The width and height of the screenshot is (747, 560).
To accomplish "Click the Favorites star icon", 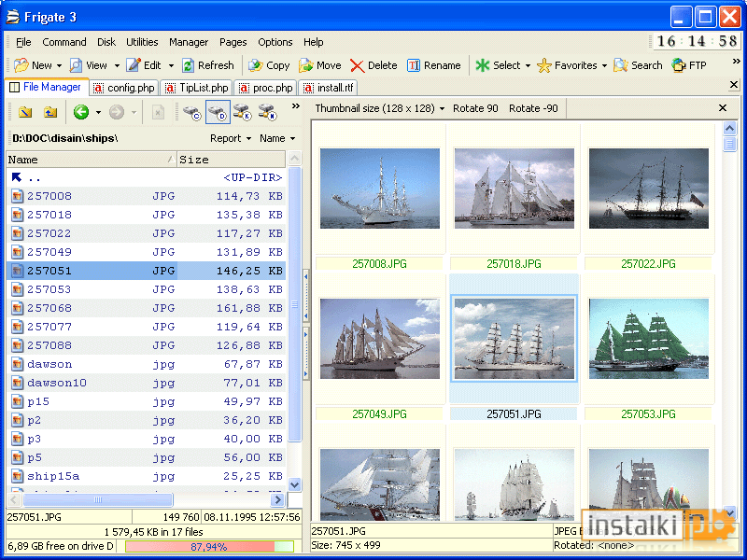I will click(544, 65).
